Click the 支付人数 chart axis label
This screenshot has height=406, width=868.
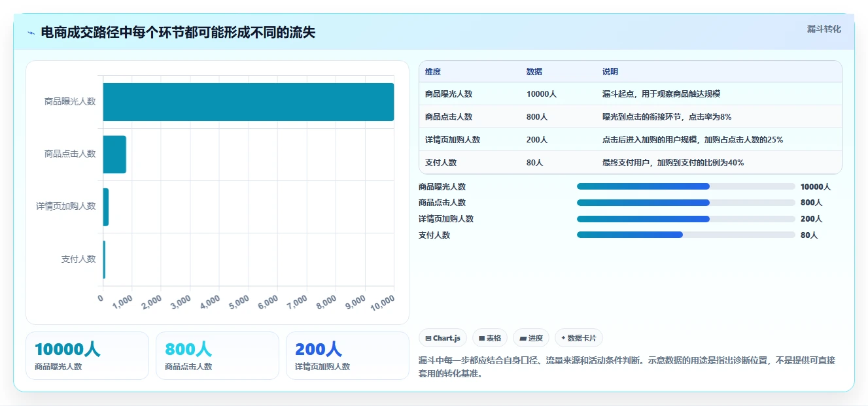(78, 260)
